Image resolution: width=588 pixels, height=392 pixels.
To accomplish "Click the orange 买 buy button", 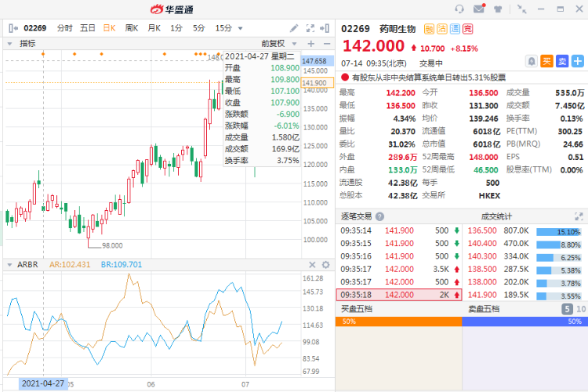I will 547,61.
